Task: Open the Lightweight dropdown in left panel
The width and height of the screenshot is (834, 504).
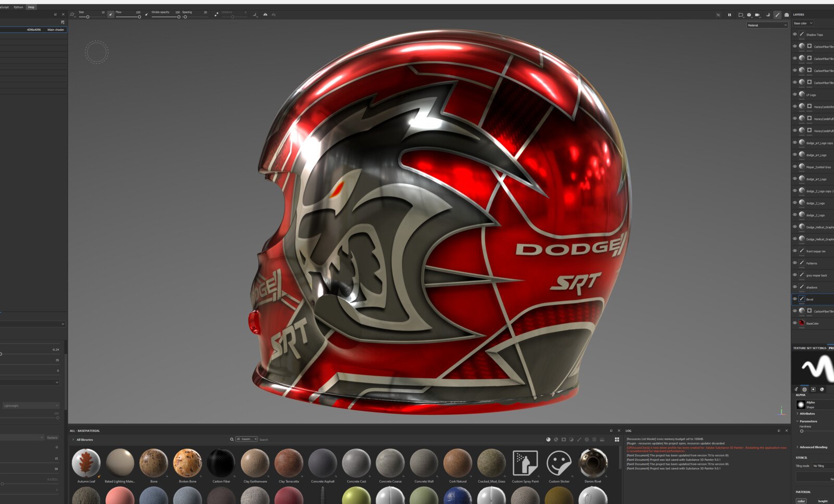Action: (x=31, y=405)
